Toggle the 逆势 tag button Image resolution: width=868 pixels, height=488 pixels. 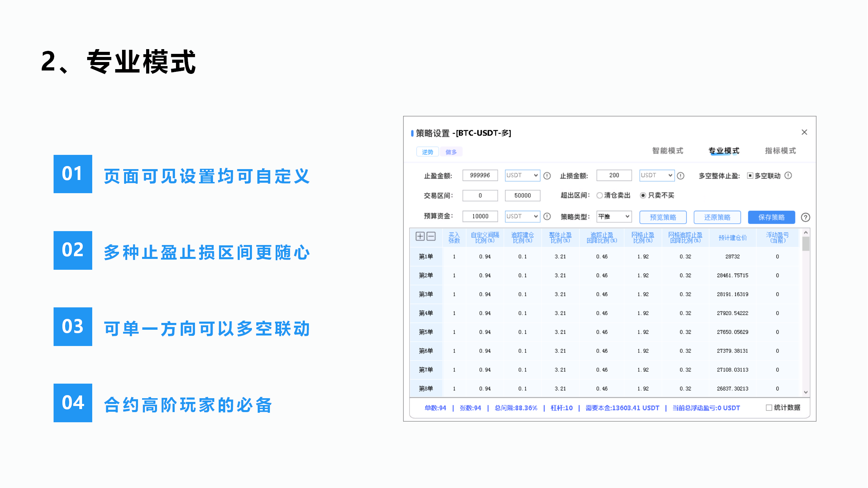[x=428, y=152]
